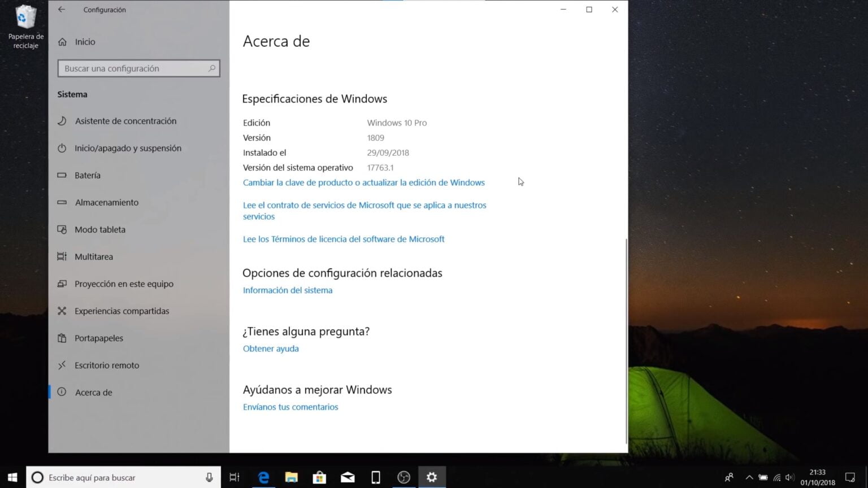Image resolution: width=868 pixels, height=488 pixels.
Task: Select Almacenamiento in the sidebar
Action: coord(107,202)
